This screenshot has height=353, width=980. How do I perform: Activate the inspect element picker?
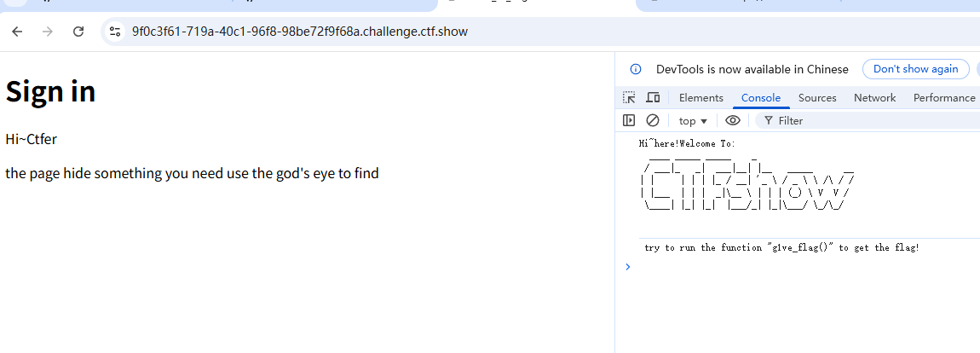coord(629,98)
